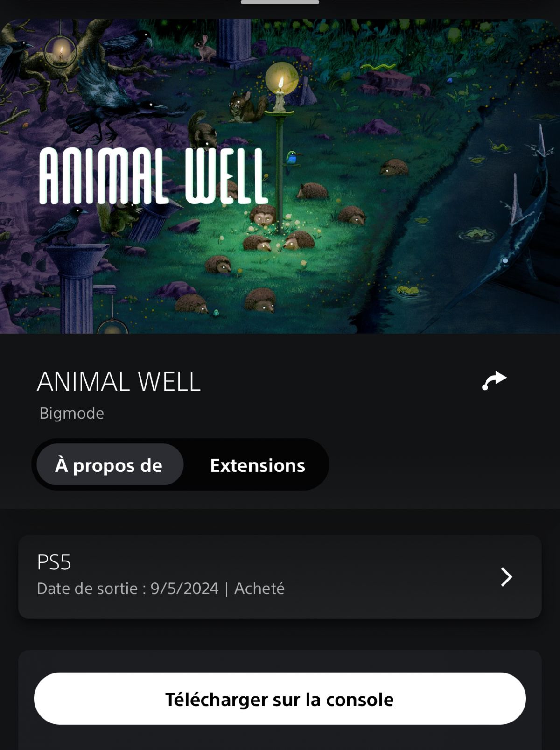Tap Télécharger sur la console button

click(x=280, y=699)
